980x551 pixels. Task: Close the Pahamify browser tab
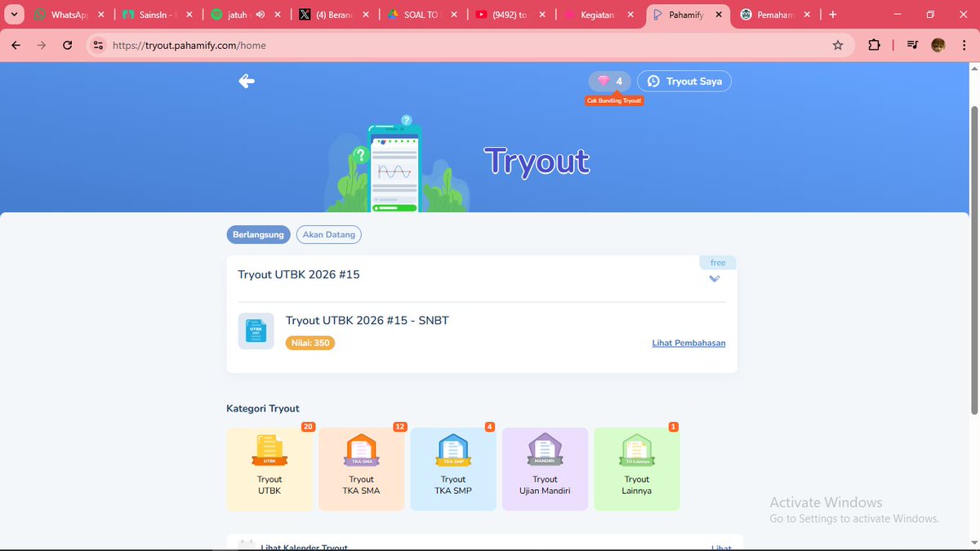719,15
